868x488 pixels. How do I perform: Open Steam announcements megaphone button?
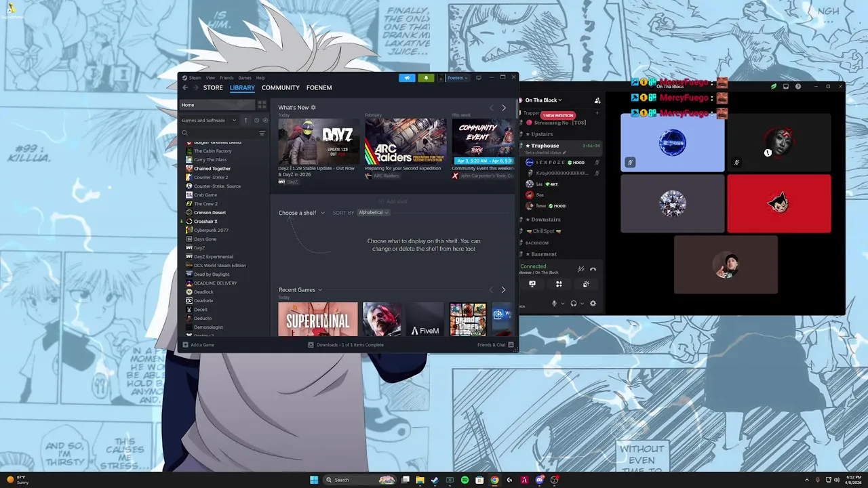pyautogui.click(x=407, y=78)
